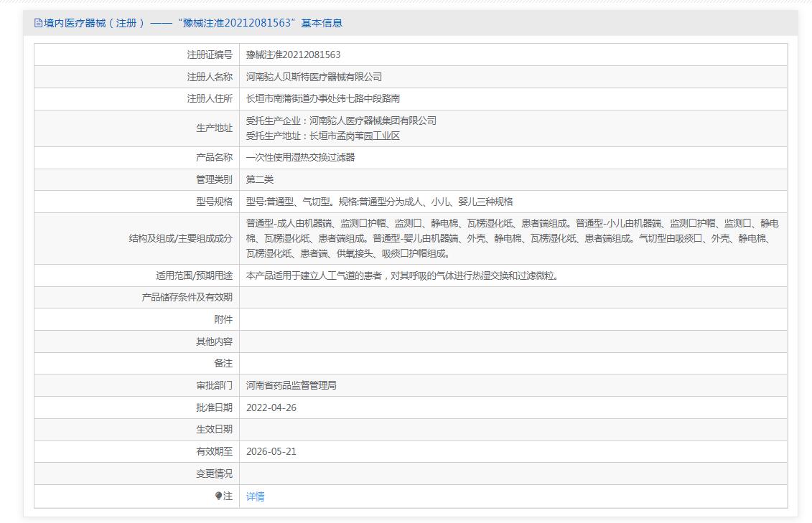812x523 pixels.
Task: Select the 型号规格 specification value text
Action: [x=379, y=202]
